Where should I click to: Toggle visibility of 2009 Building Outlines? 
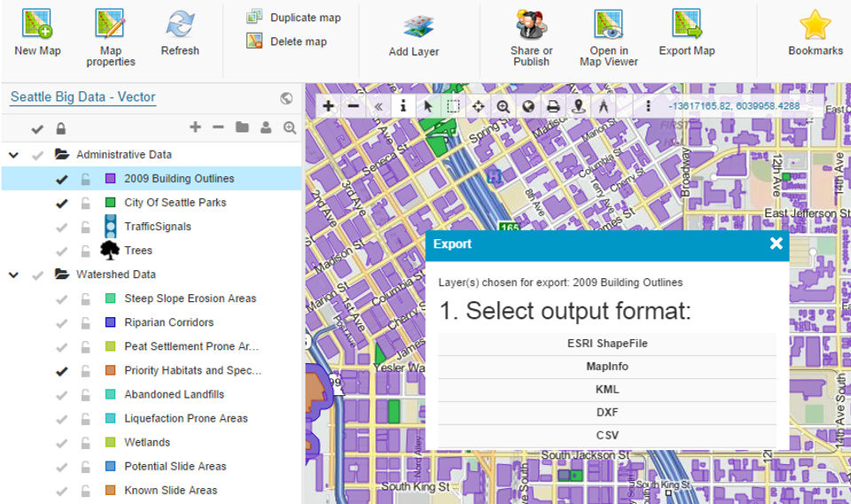pos(62,179)
